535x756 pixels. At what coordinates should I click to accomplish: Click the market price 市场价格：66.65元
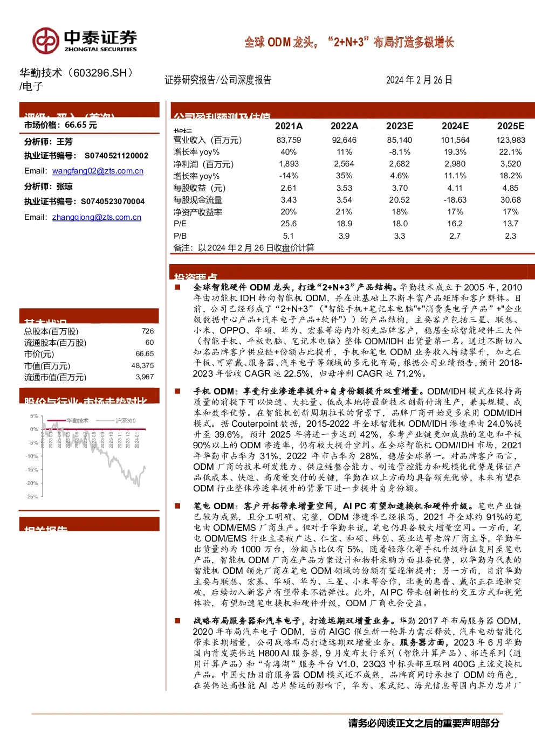[60, 125]
